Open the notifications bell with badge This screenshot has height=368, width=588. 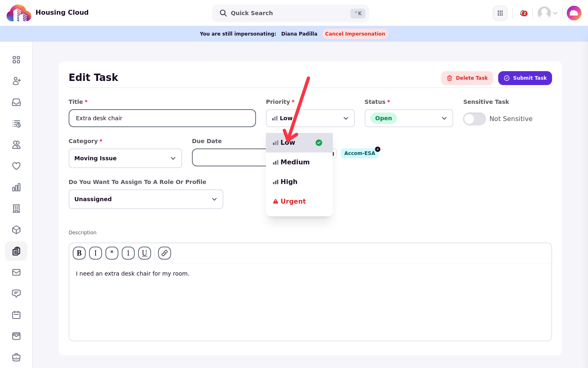[x=523, y=13]
